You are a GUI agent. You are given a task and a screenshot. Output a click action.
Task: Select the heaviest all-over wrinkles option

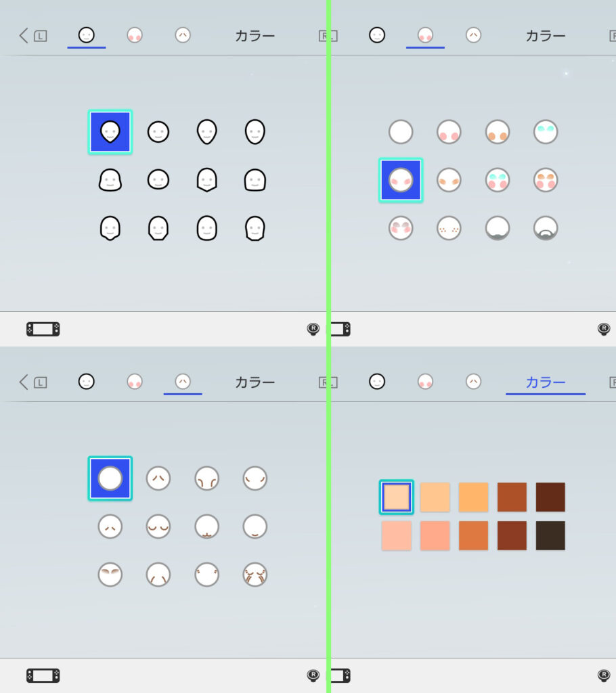(255, 575)
